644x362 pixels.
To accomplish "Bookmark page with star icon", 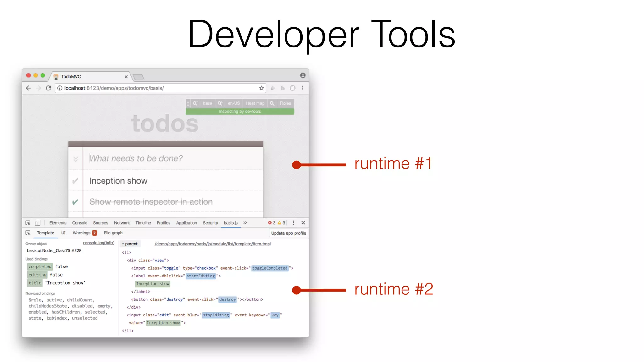I will pos(261,88).
